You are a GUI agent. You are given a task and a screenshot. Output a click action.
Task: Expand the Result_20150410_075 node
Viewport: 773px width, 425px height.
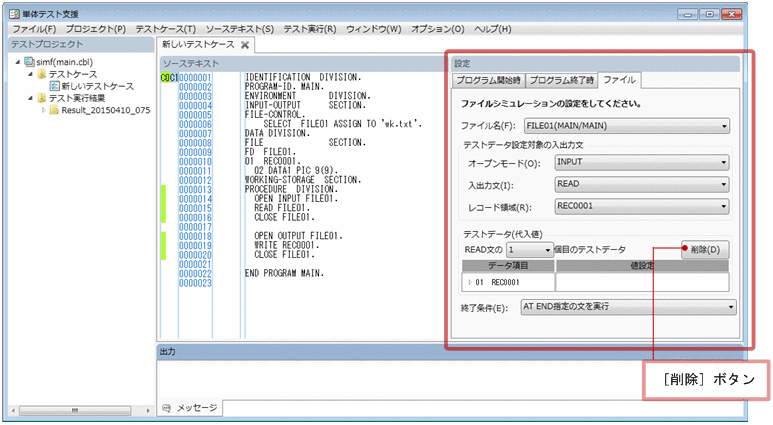pyautogui.click(x=43, y=110)
